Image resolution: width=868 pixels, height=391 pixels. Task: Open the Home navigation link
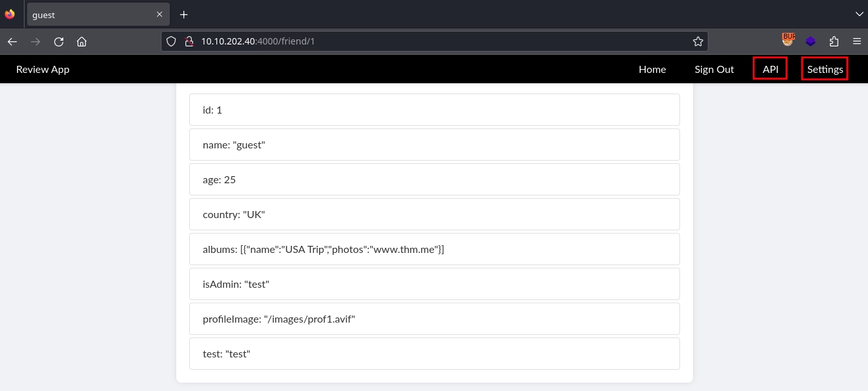click(x=652, y=69)
